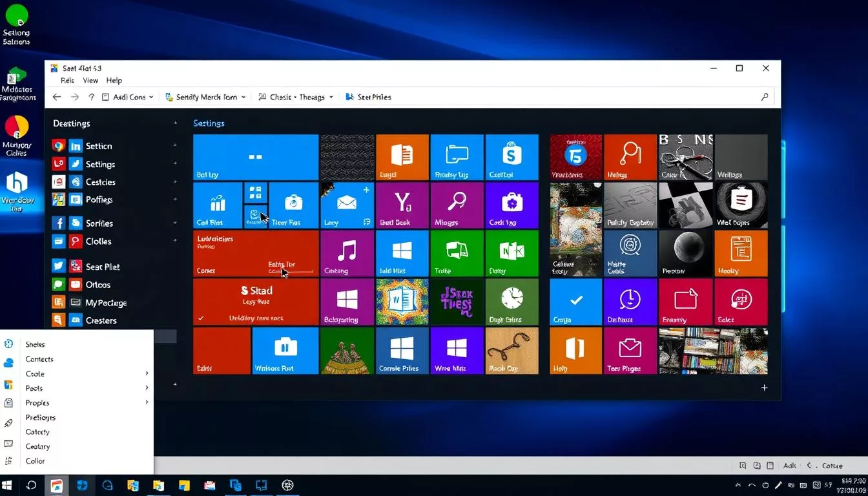Click the Seet Pifies toolbar button
The height and width of the screenshot is (496, 868).
pos(368,97)
